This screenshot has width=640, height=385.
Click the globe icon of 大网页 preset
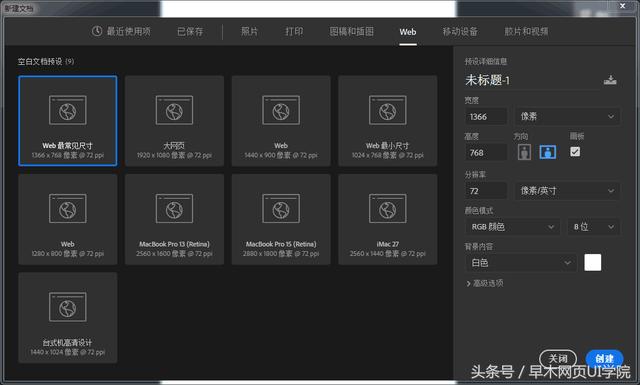pyautogui.click(x=174, y=111)
